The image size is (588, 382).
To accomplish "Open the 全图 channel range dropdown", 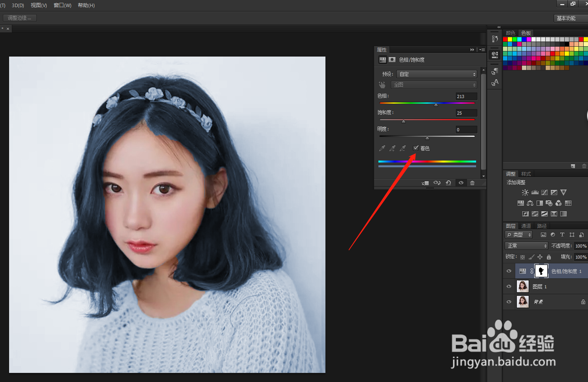I will pyautogui.click(x=434, y=85).
